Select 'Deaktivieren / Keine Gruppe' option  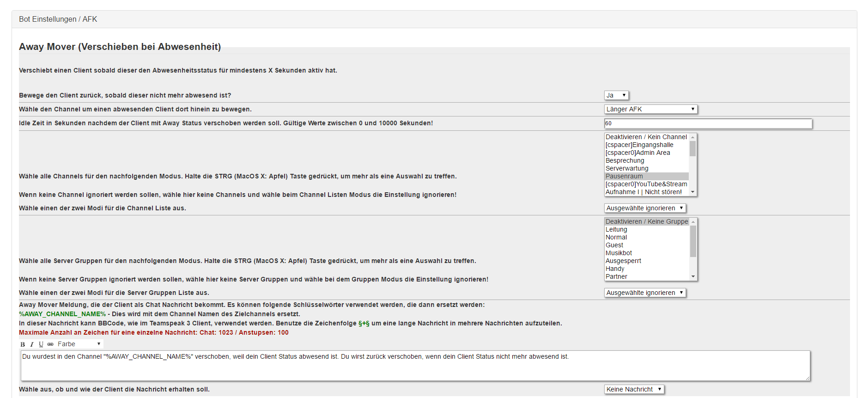tap(646, 221)
